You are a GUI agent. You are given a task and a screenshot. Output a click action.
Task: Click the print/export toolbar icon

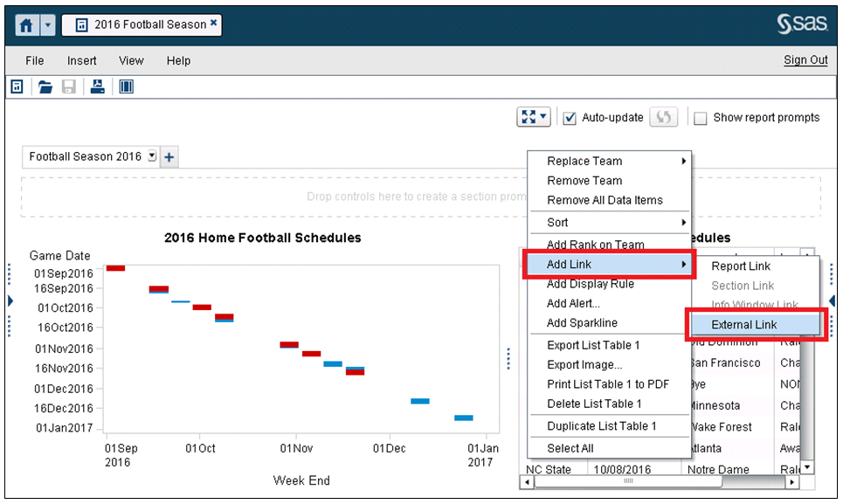pos(98,86)
